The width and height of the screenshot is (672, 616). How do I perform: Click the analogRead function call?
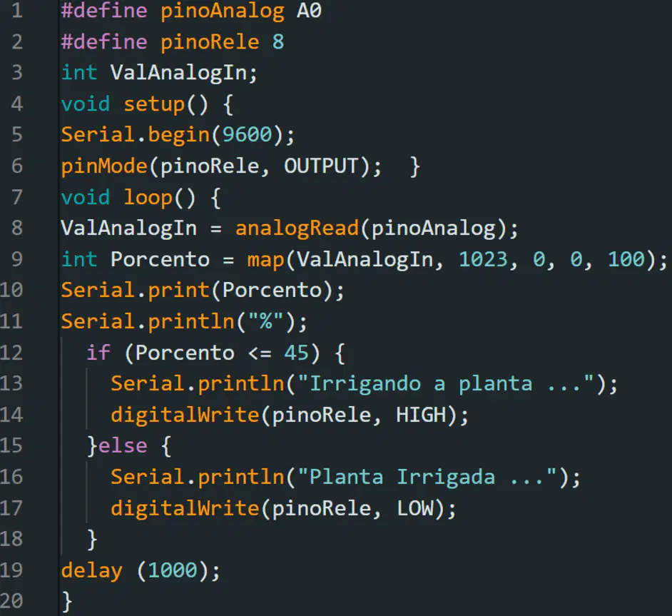coord(297,228)
